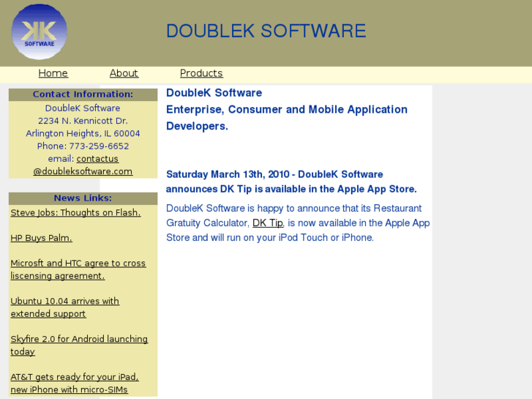This screenshot has height=399, width=532.
Task: Click the Restaurant Gratuity Calculator paragraph
Action: [x=298, y=223]
